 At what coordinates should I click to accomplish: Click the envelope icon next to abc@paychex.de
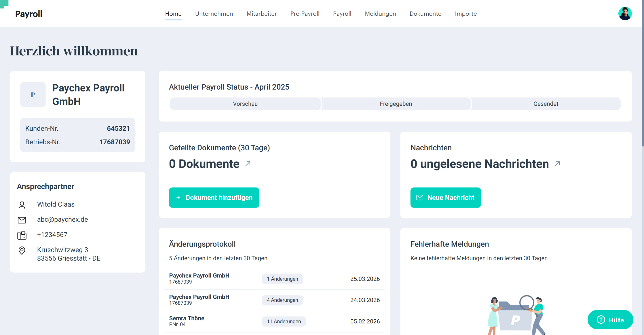[x=22, y=220]
